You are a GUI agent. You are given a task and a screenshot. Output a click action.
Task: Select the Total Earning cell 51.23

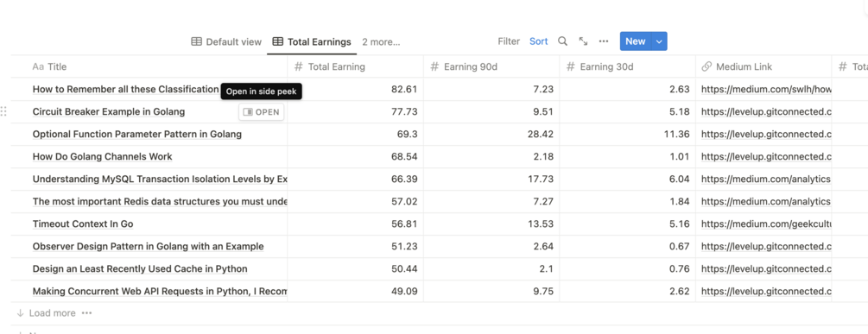[355, 246]
